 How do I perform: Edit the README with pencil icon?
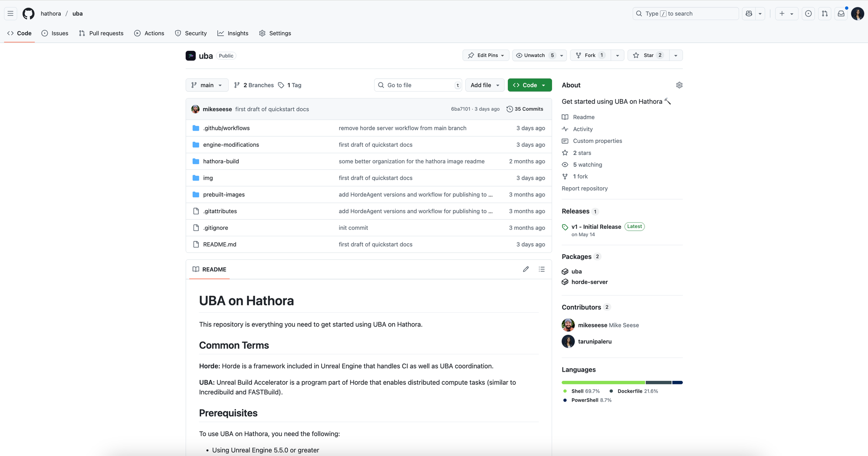click(x=526, y=269)
